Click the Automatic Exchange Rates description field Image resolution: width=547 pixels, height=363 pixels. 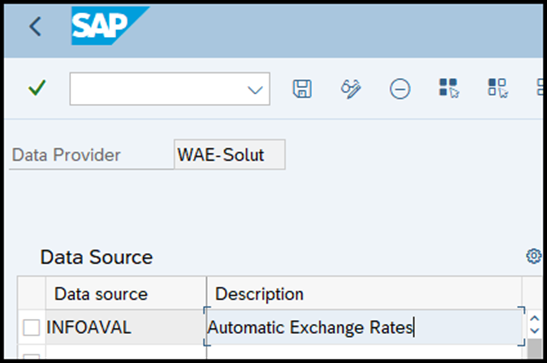click(x=364, y=327)
